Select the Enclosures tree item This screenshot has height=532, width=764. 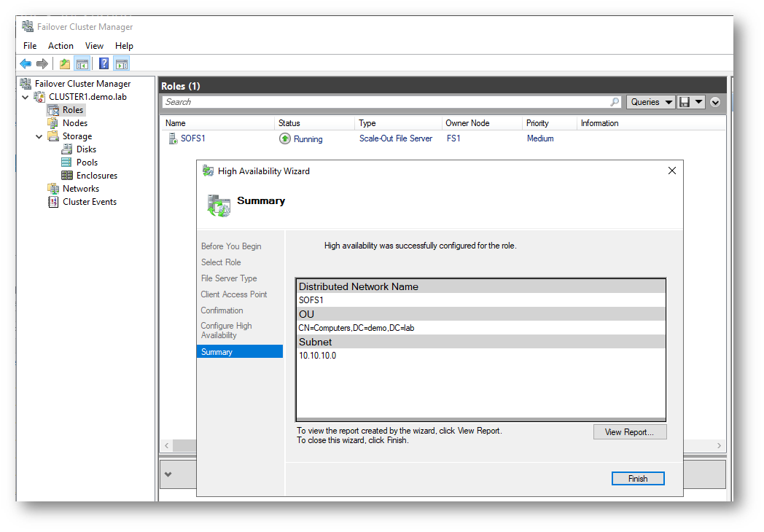coord(96,176)
